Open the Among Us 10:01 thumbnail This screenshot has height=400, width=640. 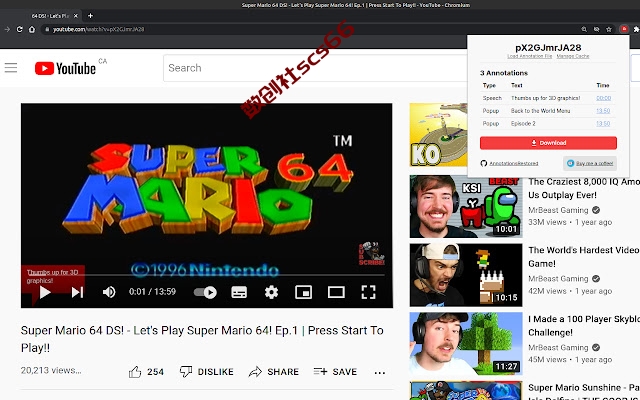[x=466, y=207]
